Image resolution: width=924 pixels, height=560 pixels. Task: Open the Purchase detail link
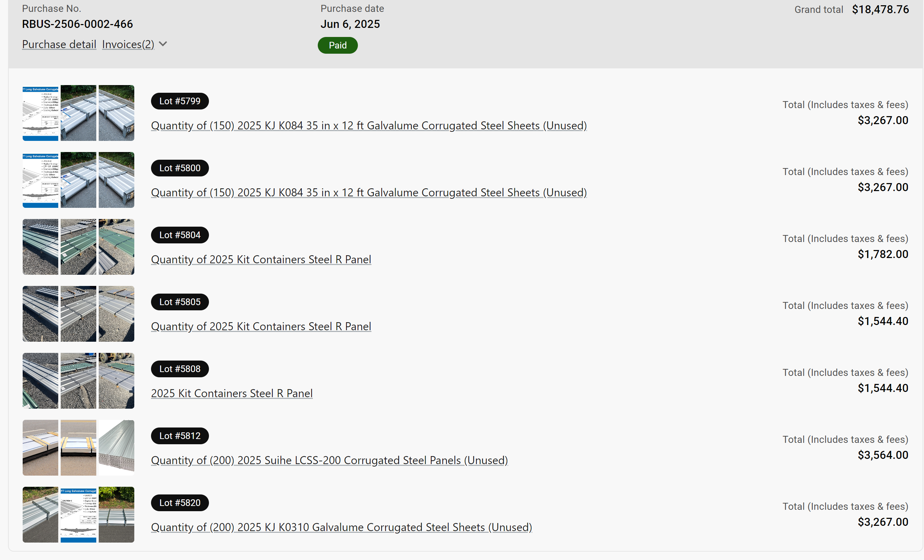tap(59, 44)
